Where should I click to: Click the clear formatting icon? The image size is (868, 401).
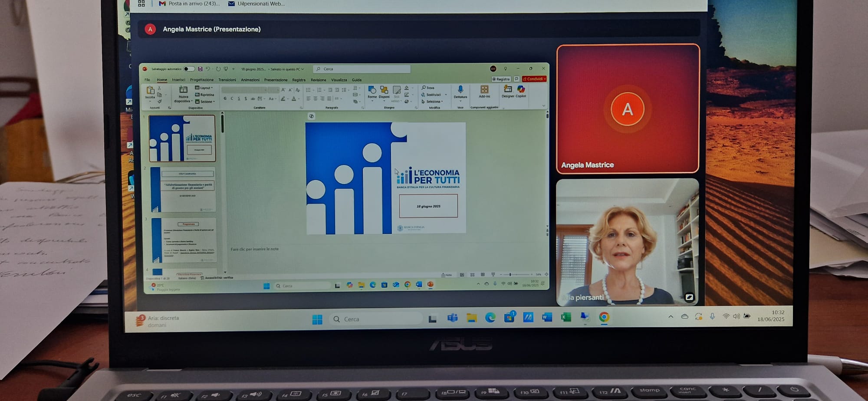(x=298, y=90)
